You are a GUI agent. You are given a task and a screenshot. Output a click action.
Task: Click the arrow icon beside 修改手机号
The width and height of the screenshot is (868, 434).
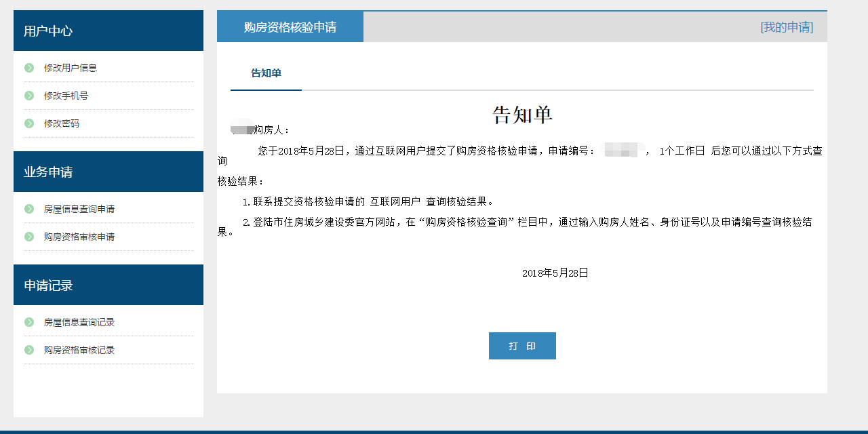coord(29,96)
